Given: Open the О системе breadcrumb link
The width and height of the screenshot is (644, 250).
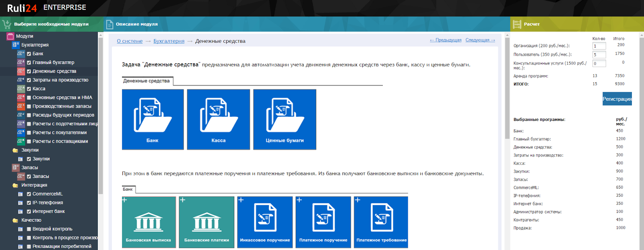Looking at the screenshot, I should coord(130,41).
